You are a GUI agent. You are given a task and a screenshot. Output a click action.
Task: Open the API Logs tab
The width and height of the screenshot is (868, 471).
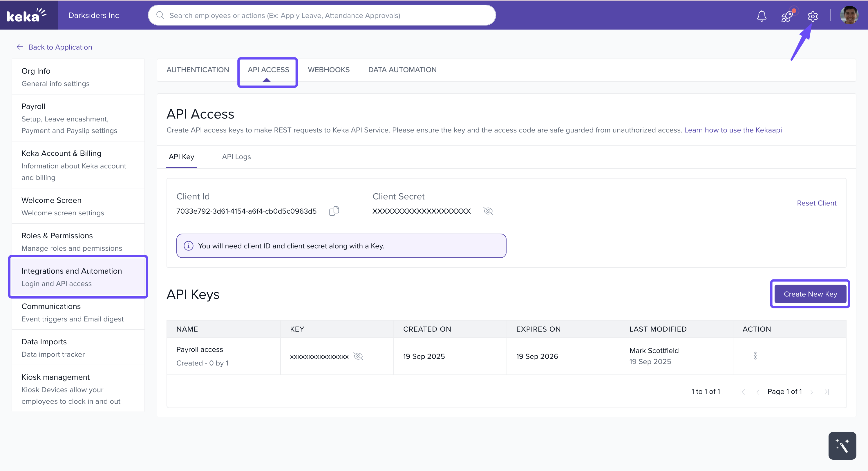[x=236, y=157]
